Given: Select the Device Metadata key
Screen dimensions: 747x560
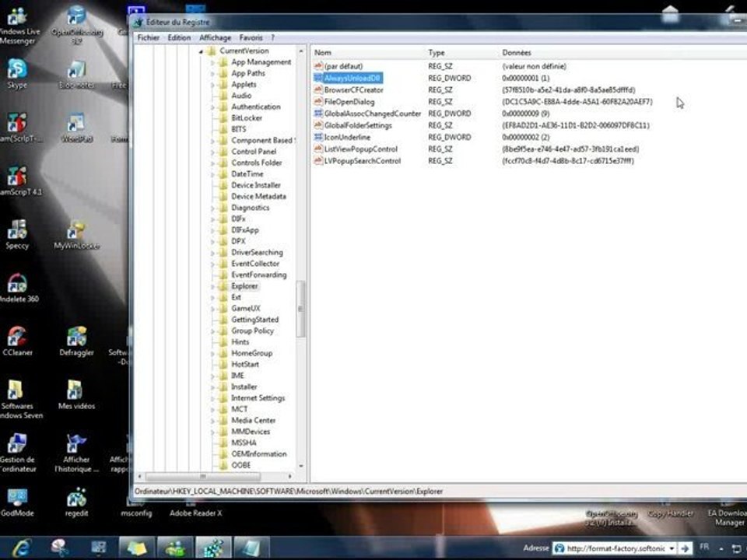Looking at the screenshot, I should 258,196.
